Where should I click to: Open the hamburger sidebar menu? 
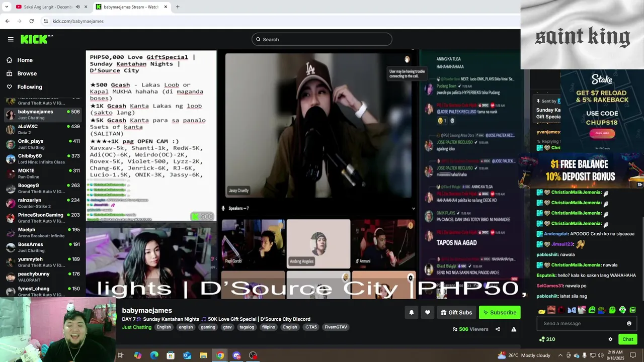coord(11,39)
